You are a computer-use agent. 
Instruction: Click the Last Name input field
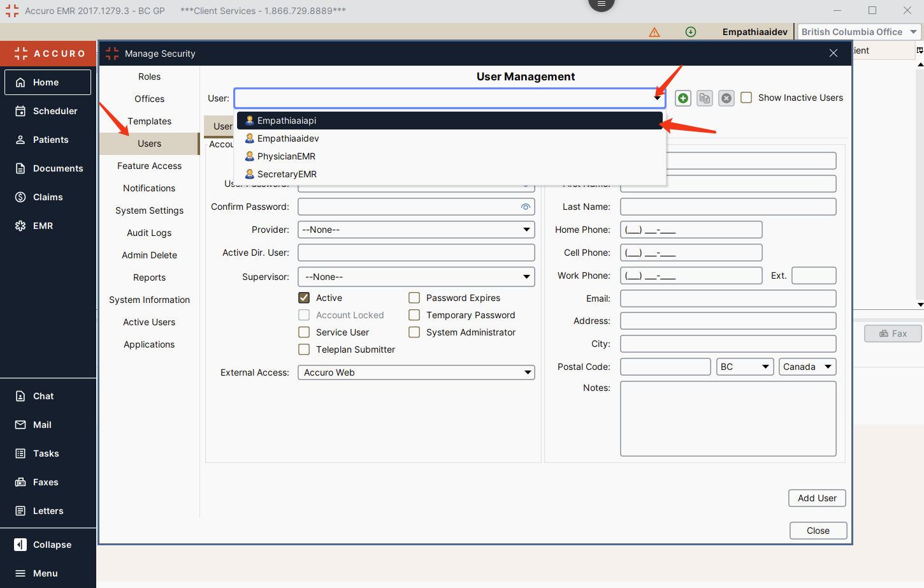tap(728, 207)
